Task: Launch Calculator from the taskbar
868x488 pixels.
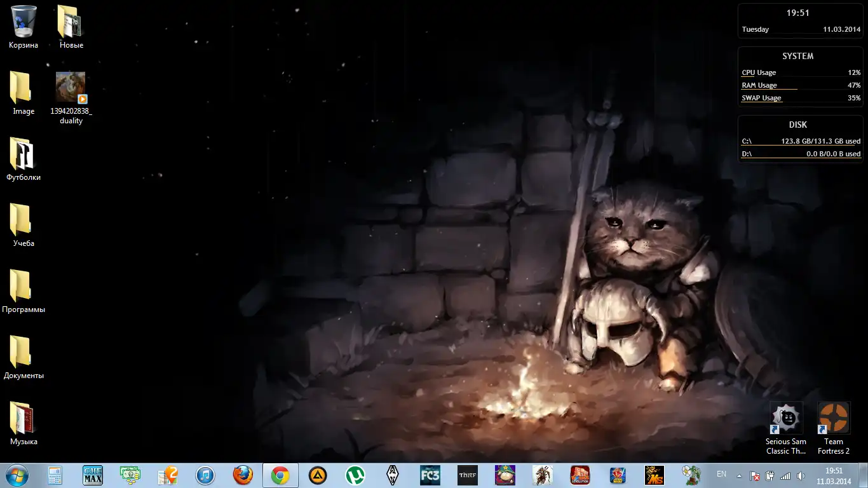Action: 55,475
